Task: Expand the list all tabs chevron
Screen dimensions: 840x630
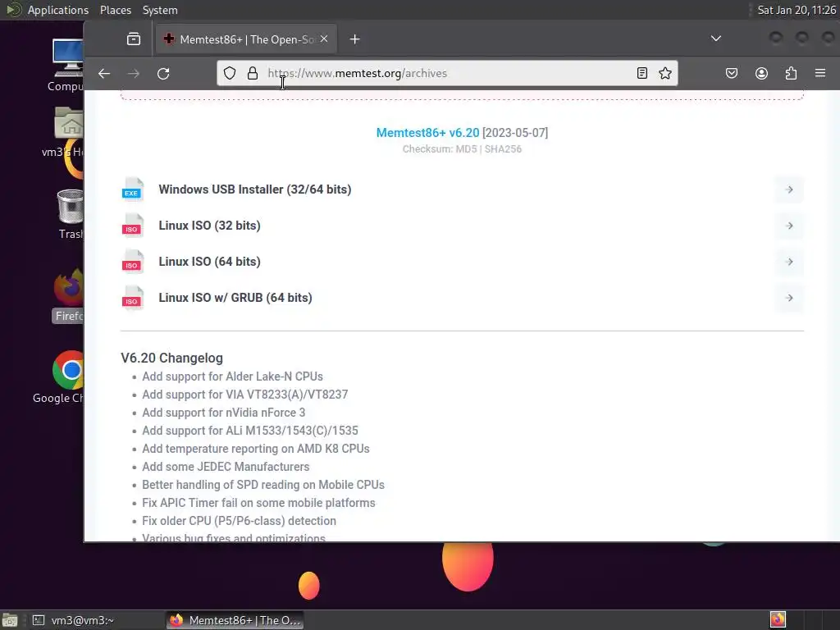Action: click(x=715, y=39)
